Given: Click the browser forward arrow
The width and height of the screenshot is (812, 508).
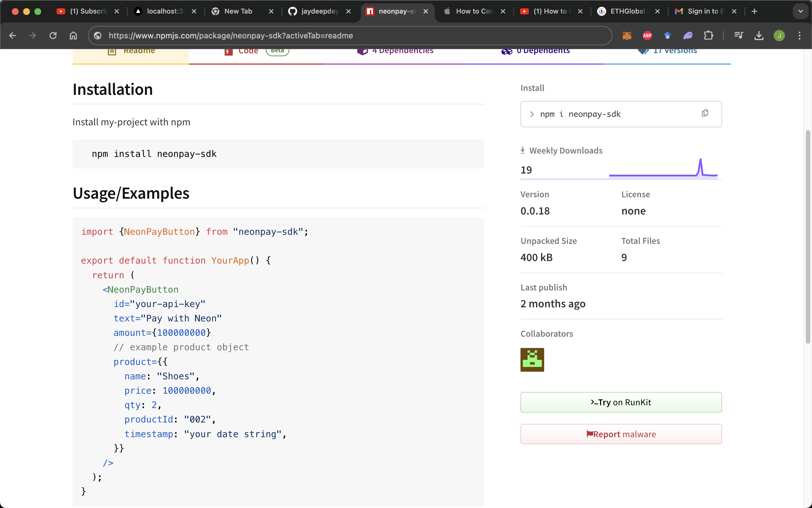Looking at the screenshot, I should pyautogui.click(x=32, y=36).
